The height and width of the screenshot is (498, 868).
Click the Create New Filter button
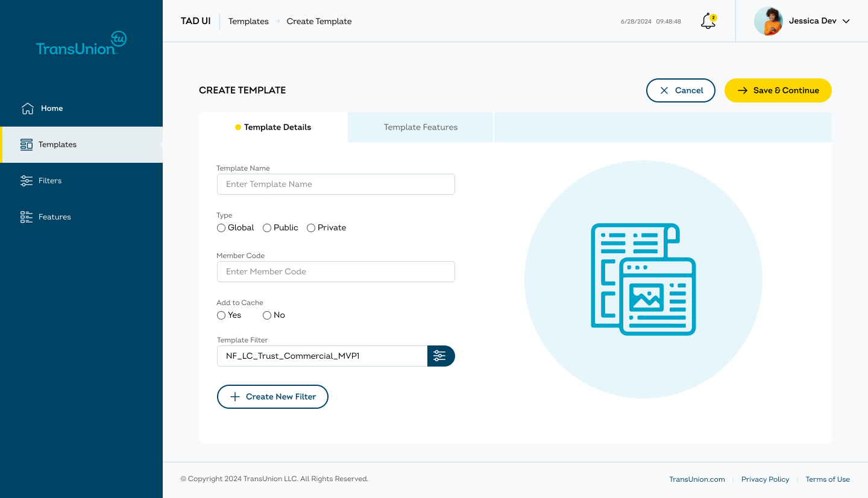point(272,397)
